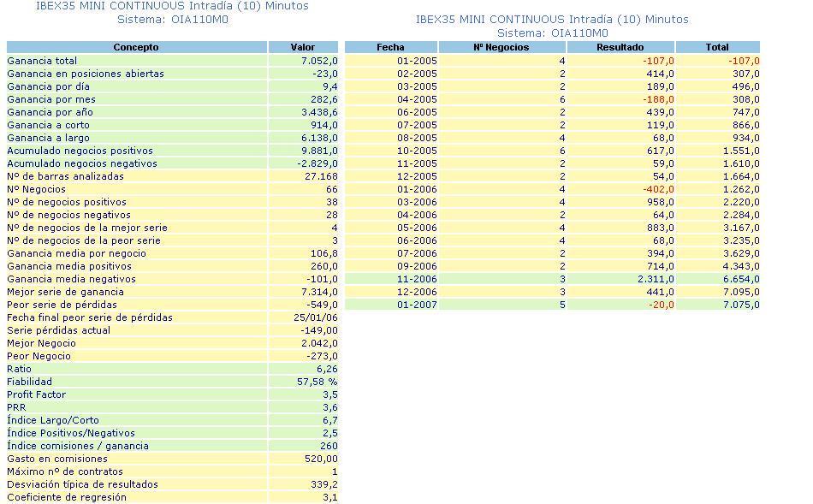This screenshot has height=504, width=813.
Task: Select 'Nº de negocios de la mejor serie'
Action: [87, 228]
